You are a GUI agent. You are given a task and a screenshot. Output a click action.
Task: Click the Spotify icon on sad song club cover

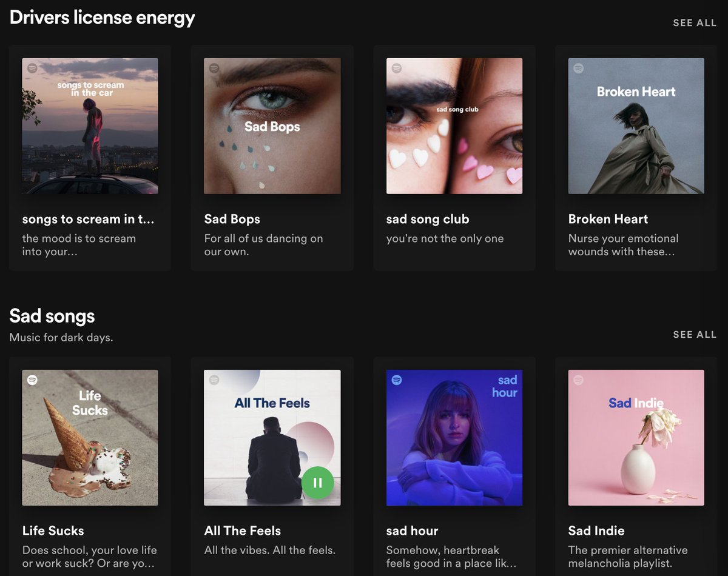396,68
